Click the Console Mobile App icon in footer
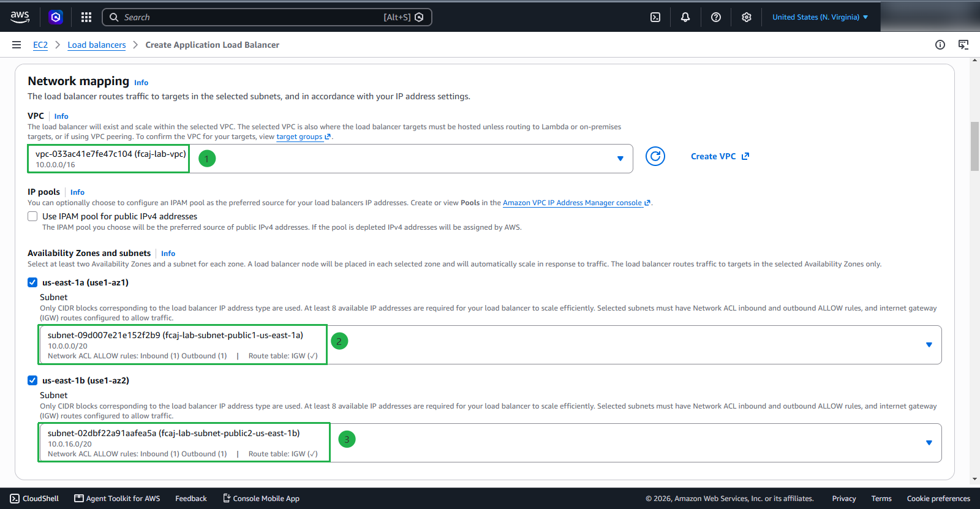Viewport: 980px width, 509px height. pos(227,499)
